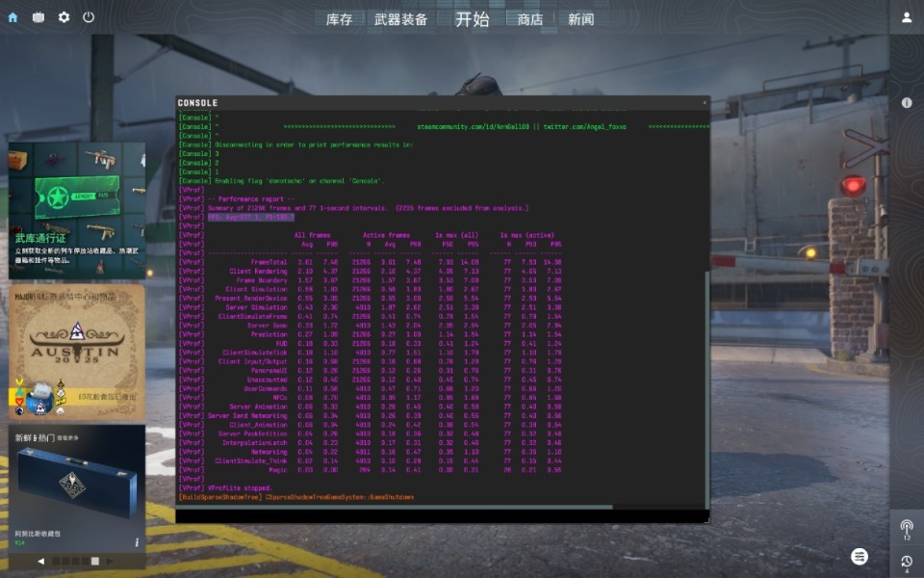Select the first carousel page indicator
Viewport: 924px width, 578px height.
56,561
